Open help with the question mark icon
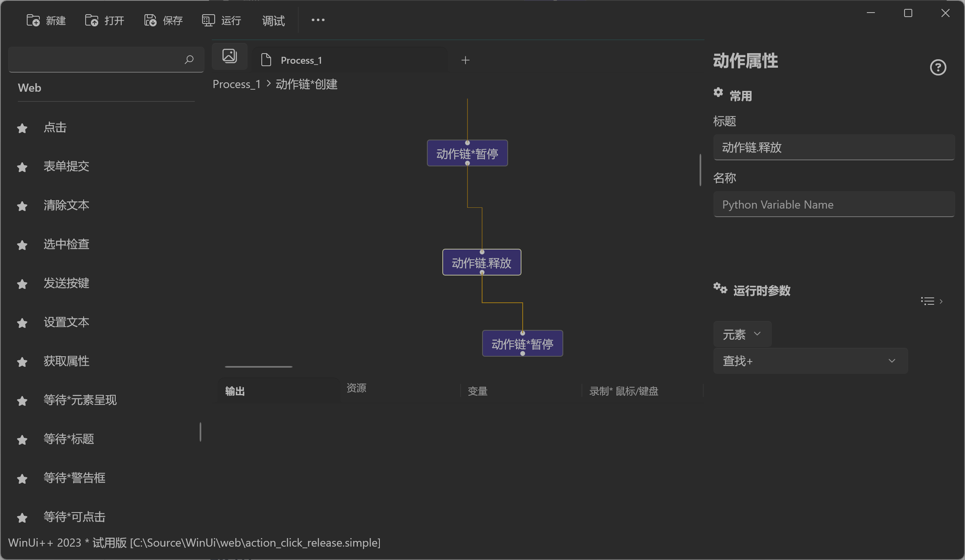 (x=938, y=67)
